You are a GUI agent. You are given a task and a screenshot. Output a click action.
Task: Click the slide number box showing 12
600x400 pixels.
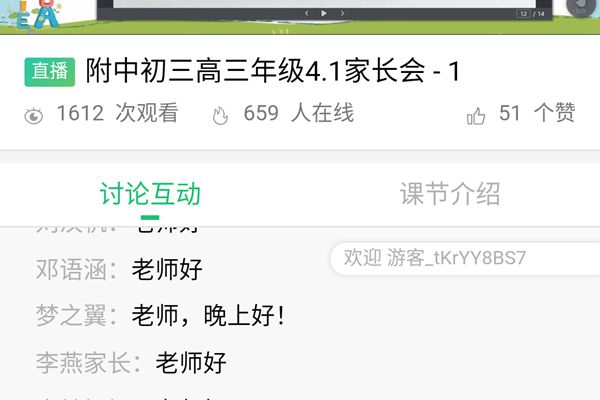tap(523, 14)
